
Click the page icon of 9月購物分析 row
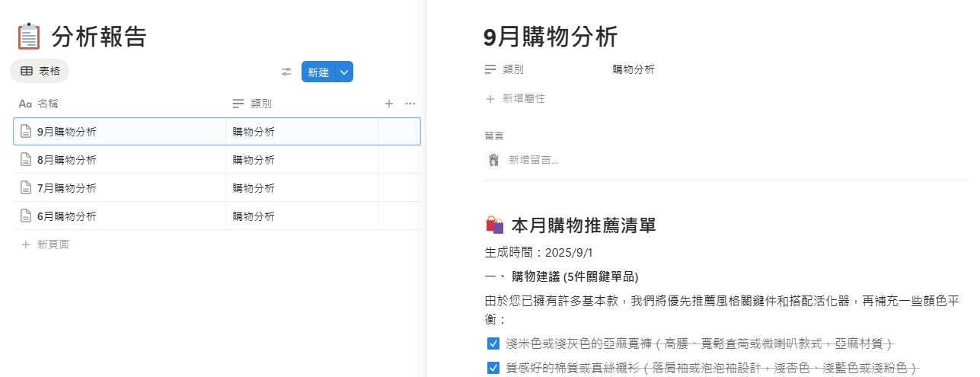tap(26, 132)
